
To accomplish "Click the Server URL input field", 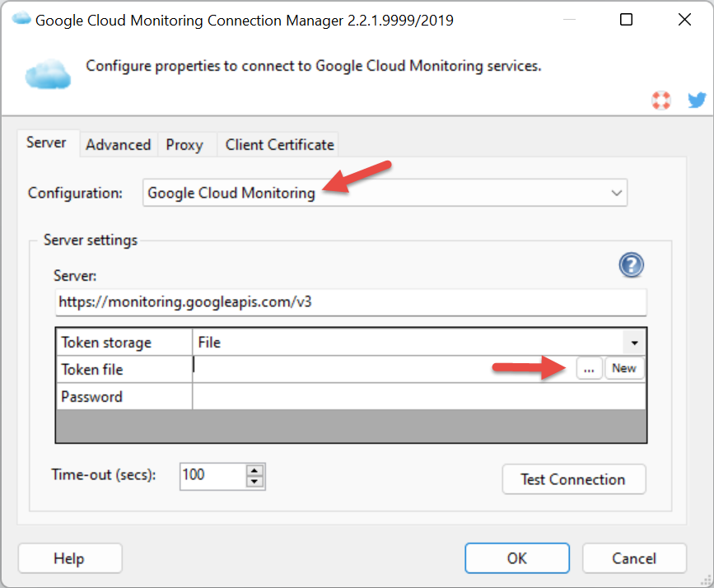I will click(x=351, y=302).
